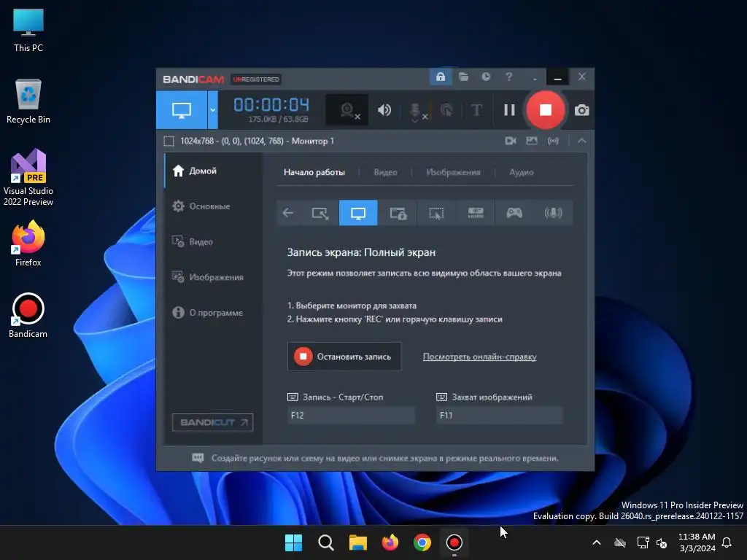
Task: Open Windows Start menu
Action: pyautogui.click(x=293, y=542)
